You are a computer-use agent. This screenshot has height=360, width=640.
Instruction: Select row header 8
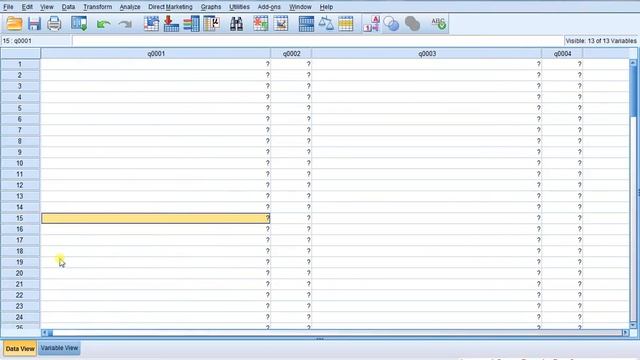[x=20, y=141]
